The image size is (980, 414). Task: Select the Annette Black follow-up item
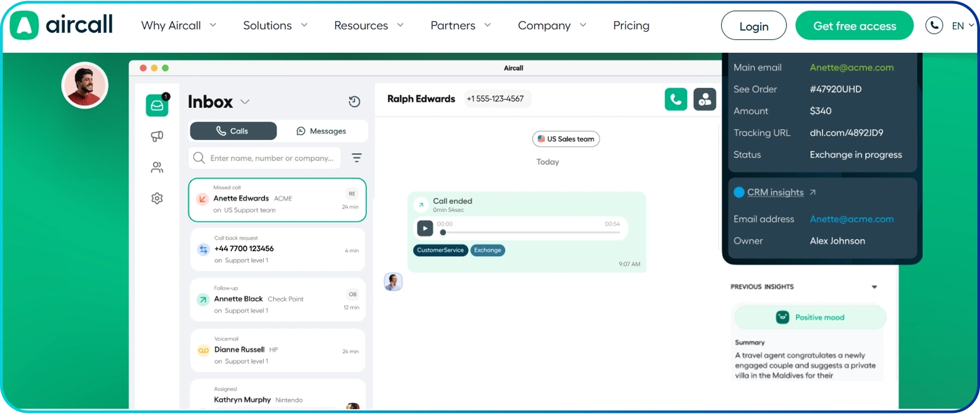(277, 300)
